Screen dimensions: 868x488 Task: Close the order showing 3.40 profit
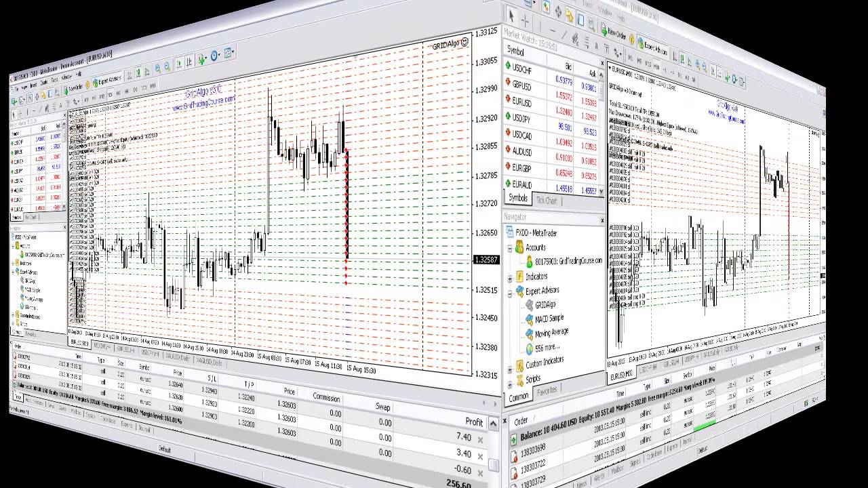[479, 456]
